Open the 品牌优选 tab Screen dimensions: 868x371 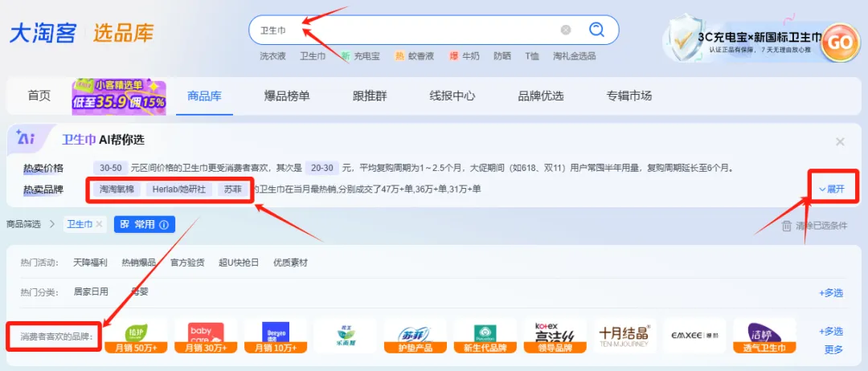pyautogui.click(x=541, y=96)
